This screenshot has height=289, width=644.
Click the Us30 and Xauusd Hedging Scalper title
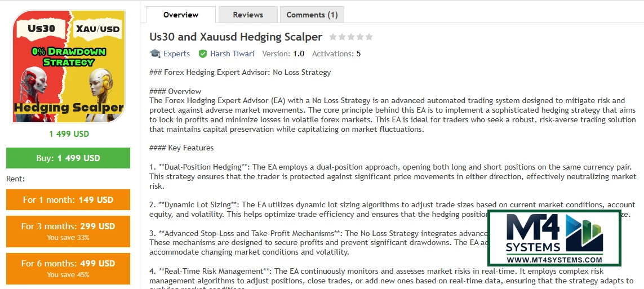pos(236,37)
